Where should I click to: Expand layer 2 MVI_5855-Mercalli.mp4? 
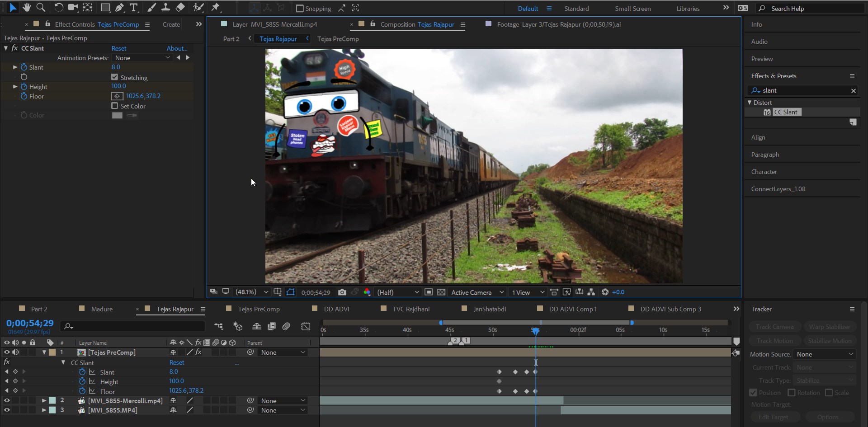coord(44,401)
